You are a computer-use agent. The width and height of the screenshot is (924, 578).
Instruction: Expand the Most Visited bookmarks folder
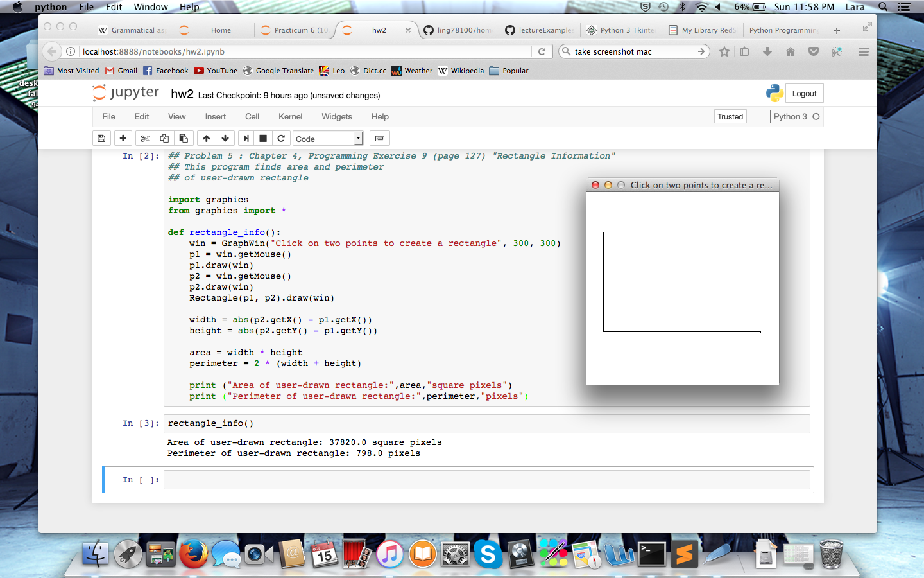[x=71, y=71]
